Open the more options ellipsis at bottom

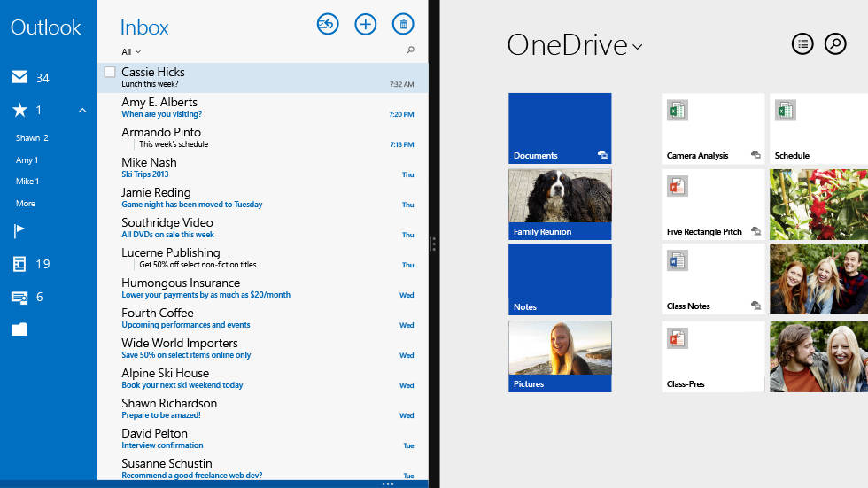(x=388, y=484)
